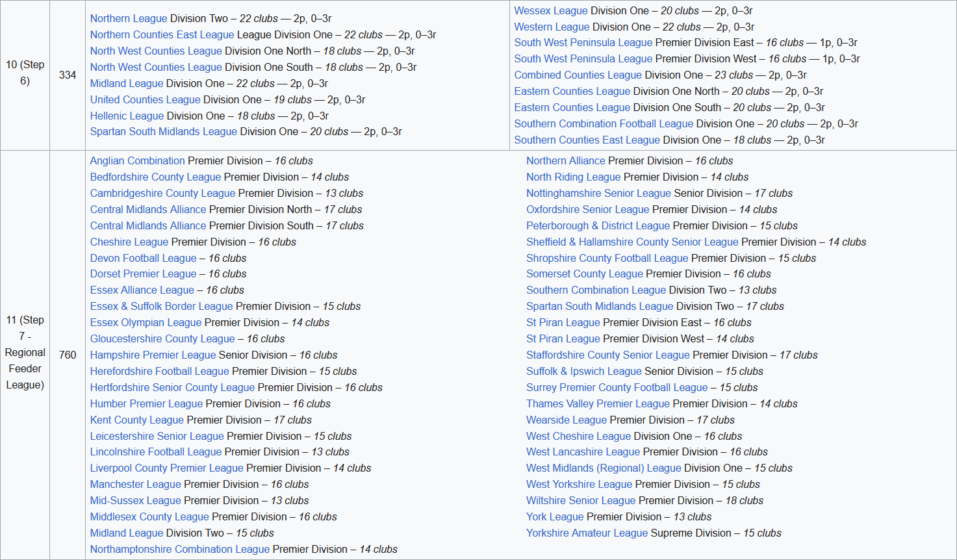Viewport: 957px width, 560px height.
Task: Open Sheffield & Hallamshire County Senior League link
Action: click(633, 242)
